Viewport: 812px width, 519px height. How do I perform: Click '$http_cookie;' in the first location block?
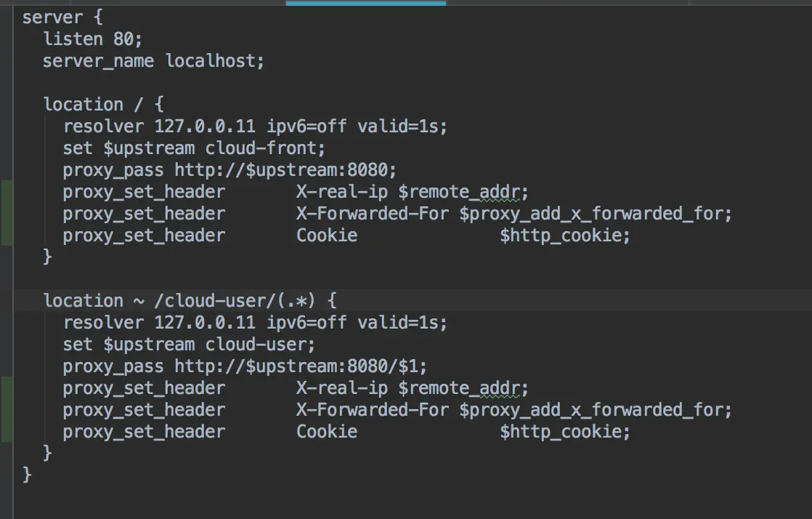pyautogui.click(x=565, y=236)
